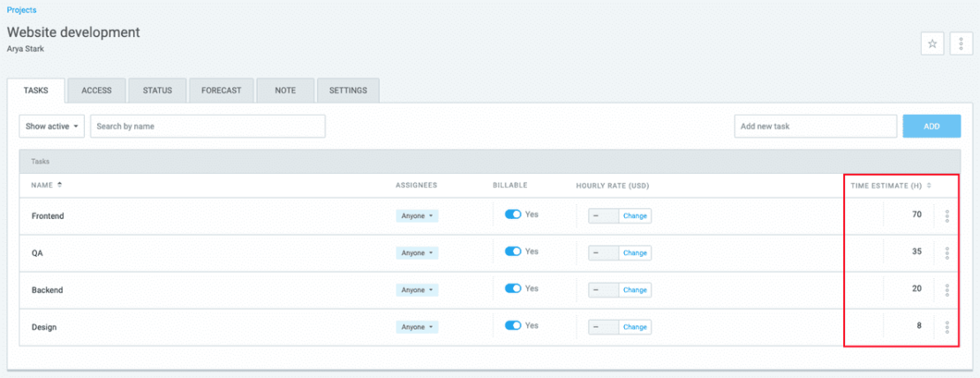This screenshot has width=980, height=378.
Task: Focus the Add new task field
Action: click(815, 126)
